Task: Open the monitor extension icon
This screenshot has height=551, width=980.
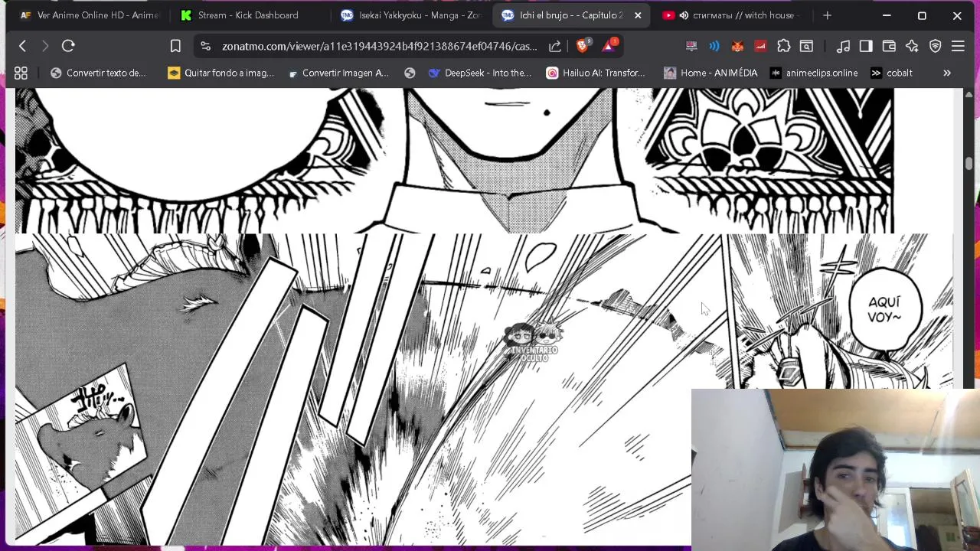Action: pyautogui.click(x=691, y=46)
